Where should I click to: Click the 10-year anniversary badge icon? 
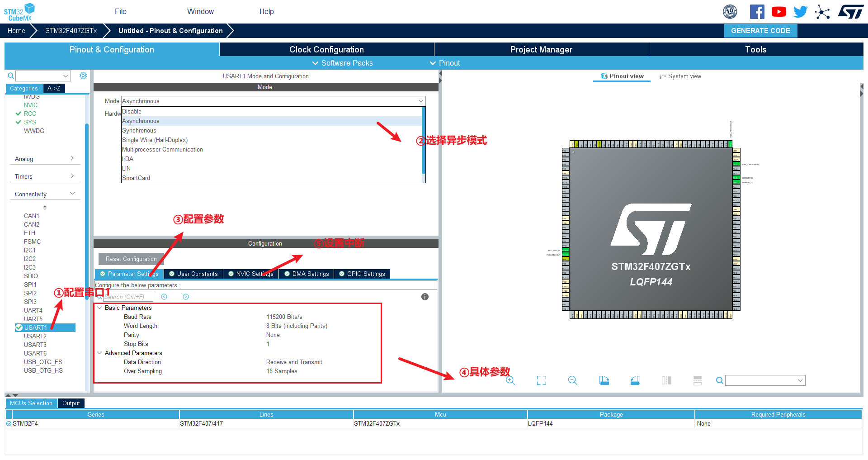click(x=730, y=12)
